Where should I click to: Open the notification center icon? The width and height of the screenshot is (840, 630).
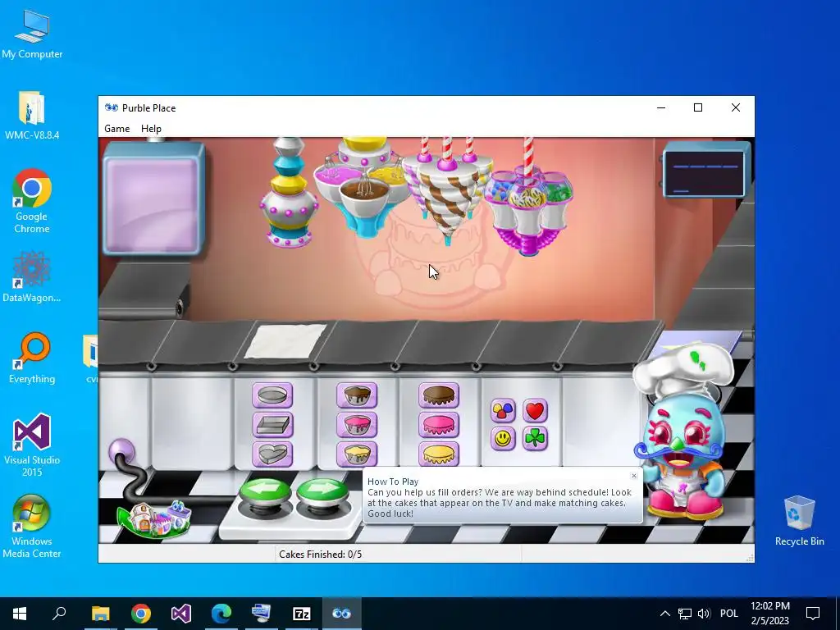[813, 614]
